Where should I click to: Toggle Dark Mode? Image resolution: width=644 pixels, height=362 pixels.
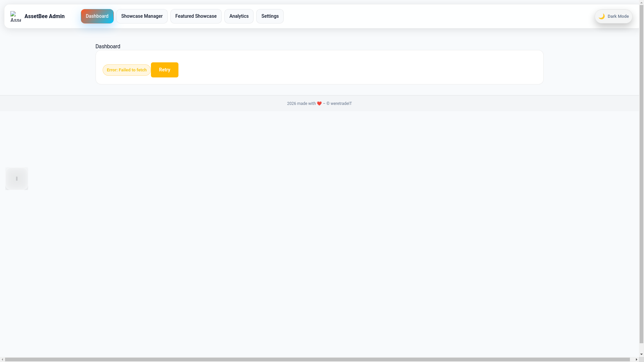coord(613,16)
